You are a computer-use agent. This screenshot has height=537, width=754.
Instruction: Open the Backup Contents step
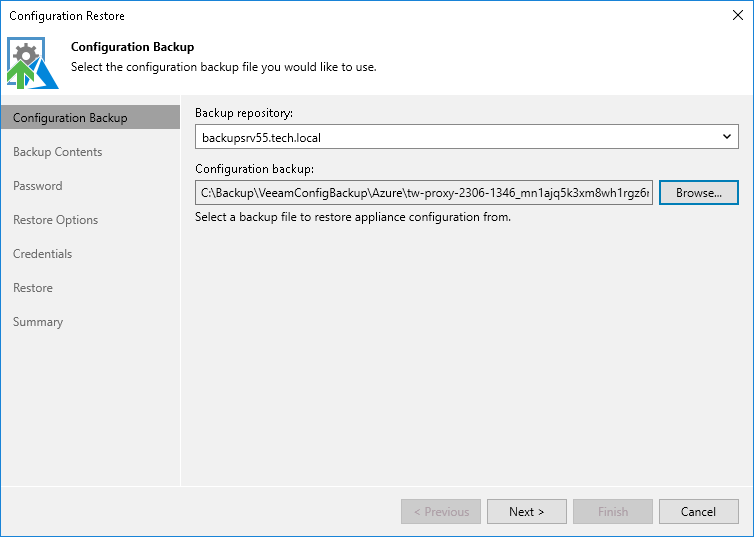pyautogui.click(x=58, y=152)
